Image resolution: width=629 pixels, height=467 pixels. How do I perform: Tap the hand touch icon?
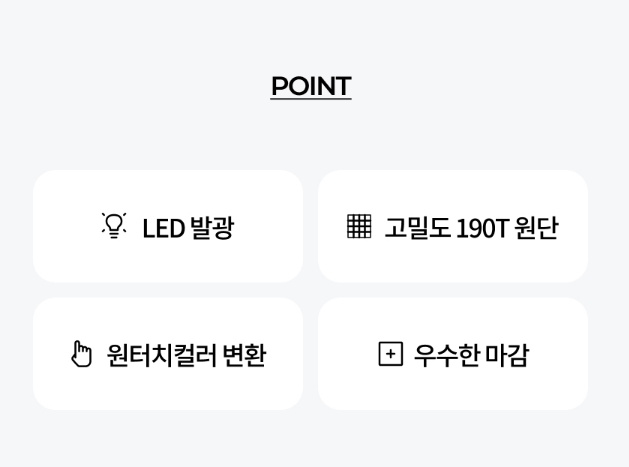tap(81, 354)
